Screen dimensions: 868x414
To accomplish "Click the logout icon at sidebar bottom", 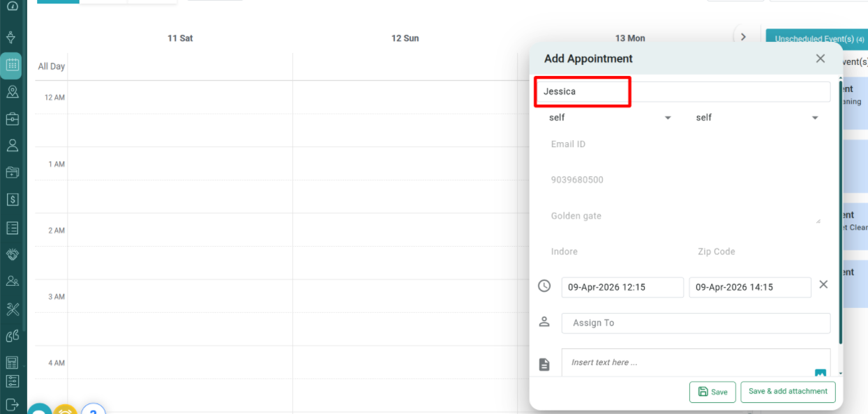I will [12, 404].
